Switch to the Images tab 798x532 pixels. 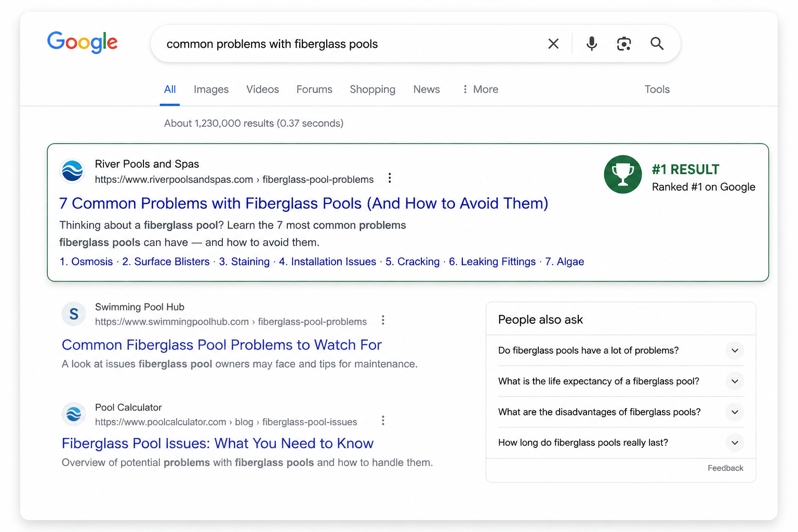pos(211,89)
